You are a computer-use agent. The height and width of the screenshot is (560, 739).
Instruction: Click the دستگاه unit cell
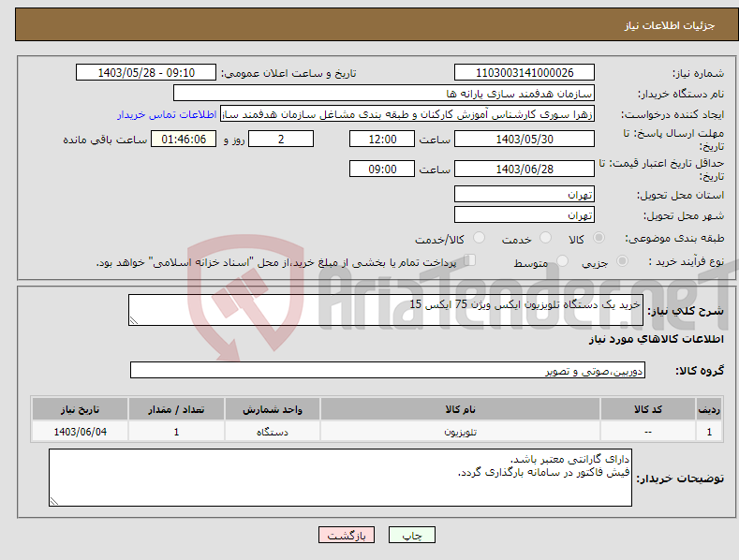click(x=273, y=432)
